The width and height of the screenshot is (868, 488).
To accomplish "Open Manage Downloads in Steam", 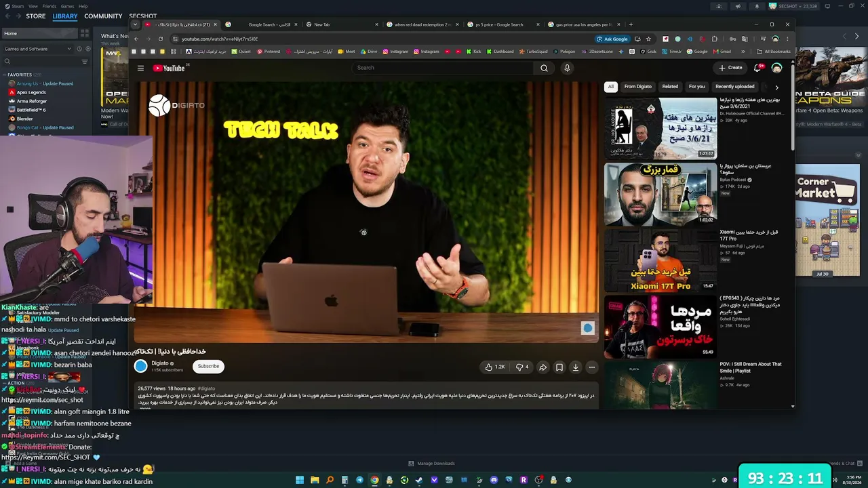I will tap(431, 464).
